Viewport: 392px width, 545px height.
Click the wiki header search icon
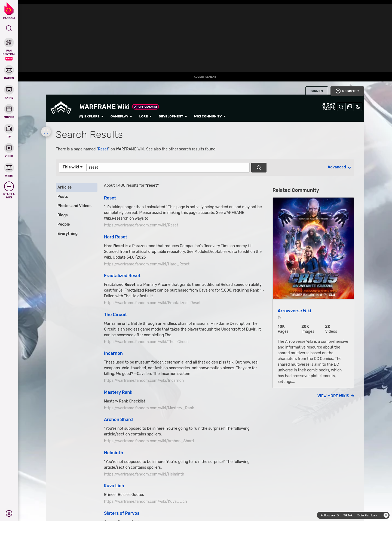(x=341, y=107)
